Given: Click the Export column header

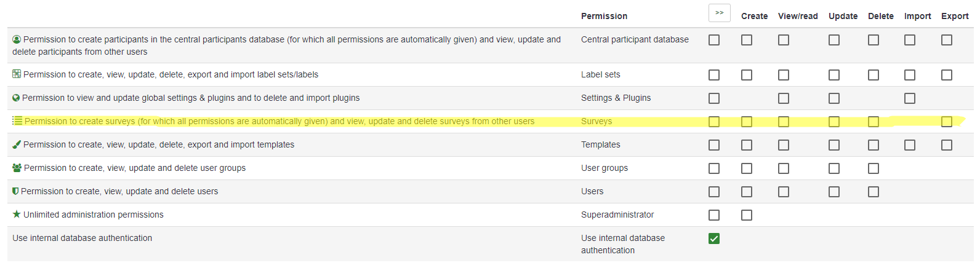Looking at the screenshot, I should click(955, 16).
